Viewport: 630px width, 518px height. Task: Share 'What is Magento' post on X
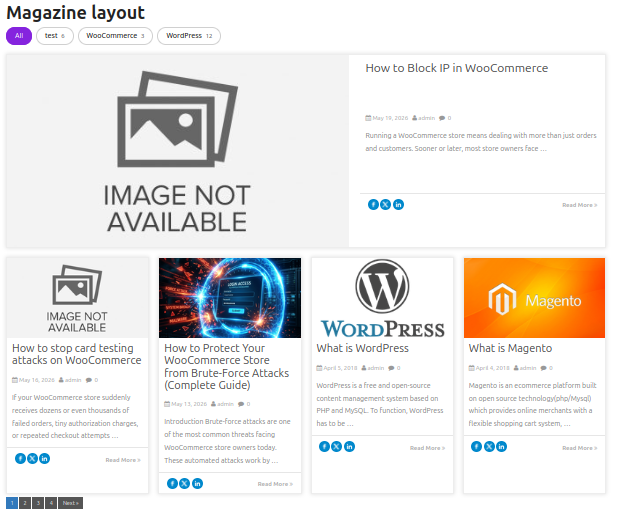[489, 446]
